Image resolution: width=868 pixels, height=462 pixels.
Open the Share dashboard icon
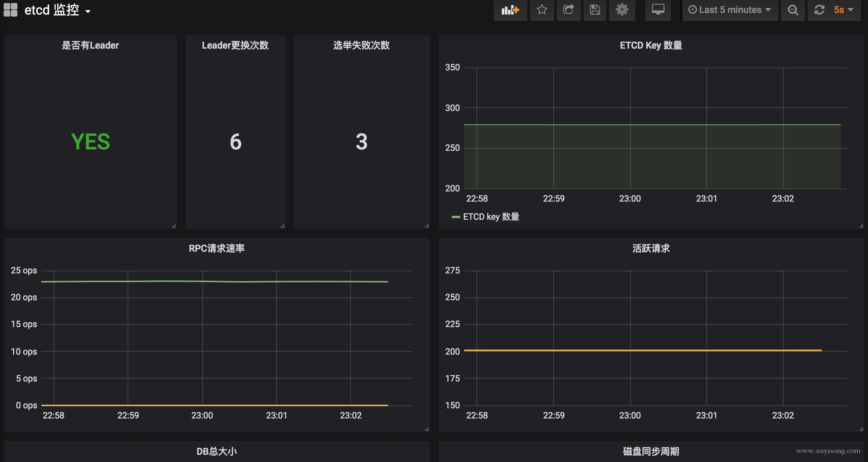tap(568, 10)
